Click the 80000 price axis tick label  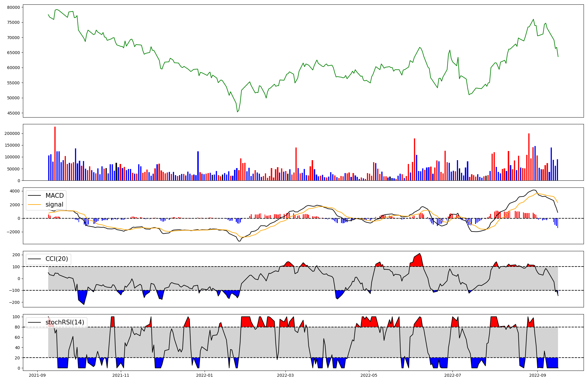click(13, 7)
